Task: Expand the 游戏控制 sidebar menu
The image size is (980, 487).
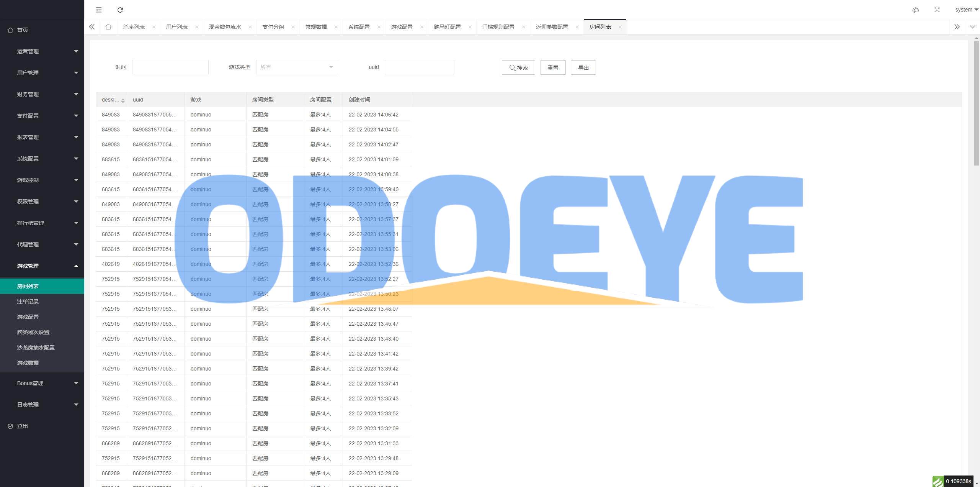Action: 42,180
